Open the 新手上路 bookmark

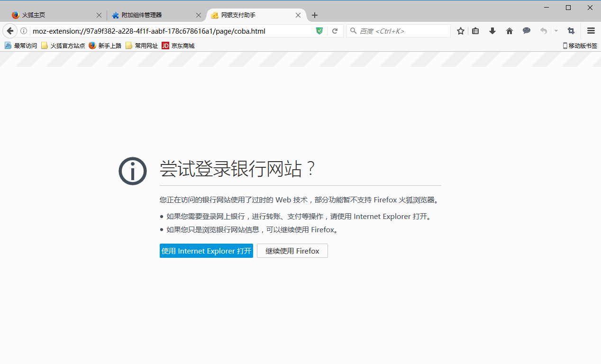105,45
